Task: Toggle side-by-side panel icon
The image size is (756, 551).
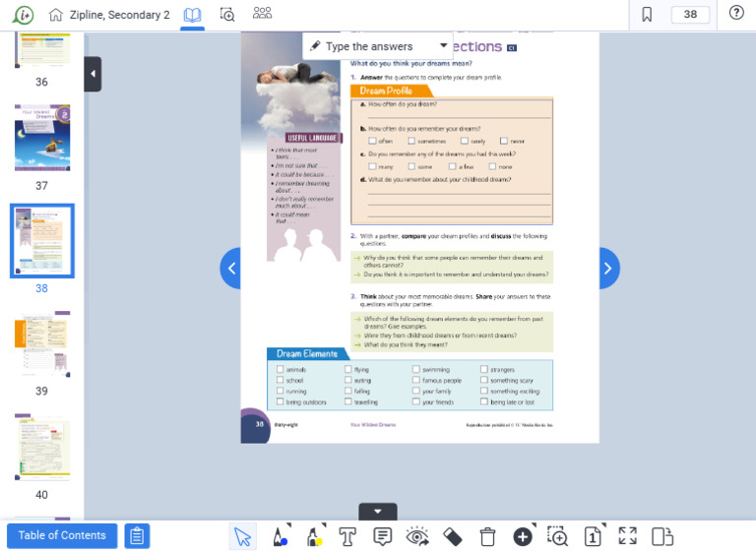Action: pyautogui.click(x=662, y=536)
